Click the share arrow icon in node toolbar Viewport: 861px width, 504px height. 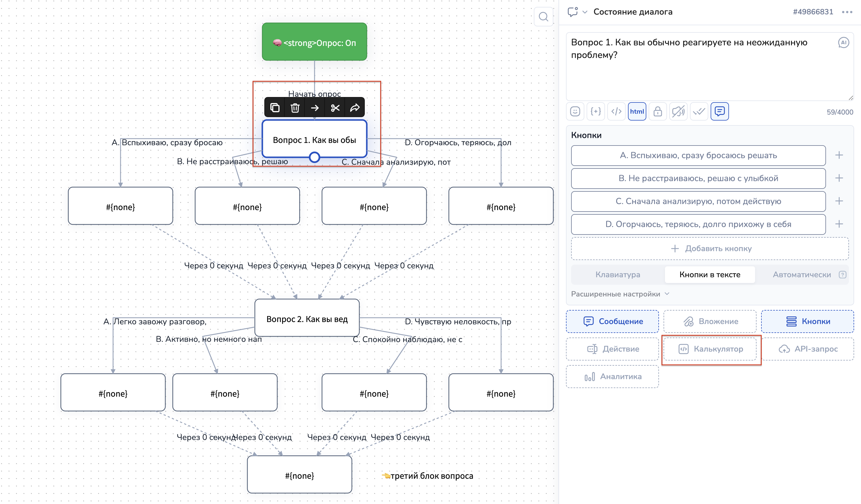tap(355, 108)
